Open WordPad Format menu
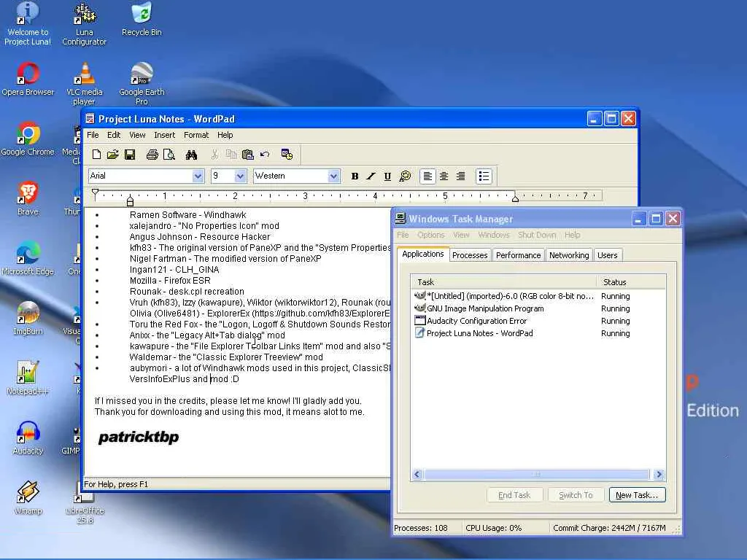 click(196, 135)
